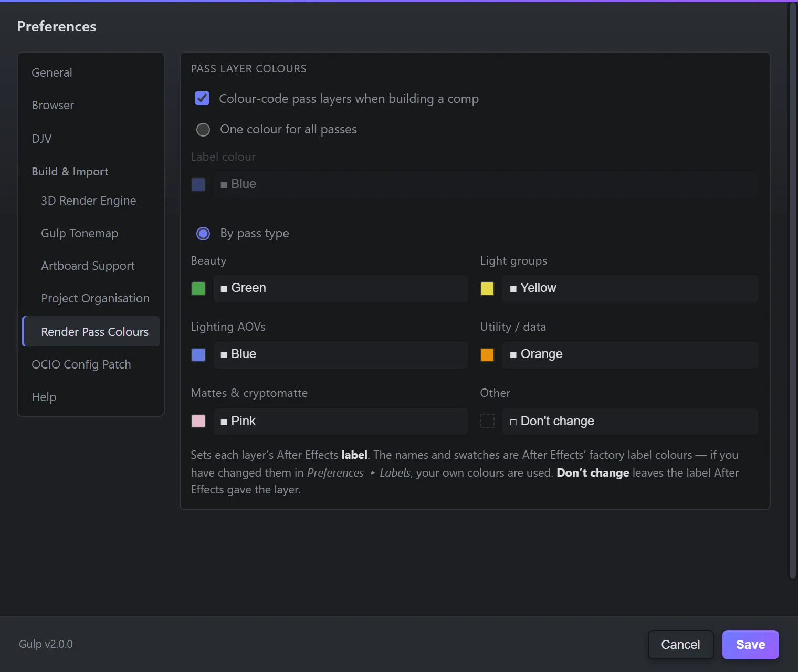Click the orange Utility / data swatch

click(x=487, y=355)
